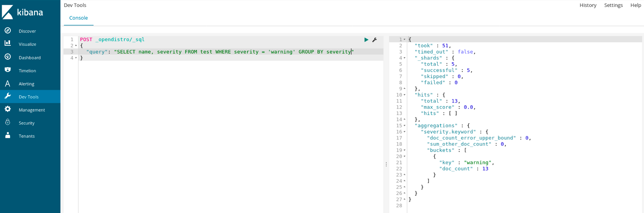
Task: Click "successful" : 5 in response
Action: [447, 70]
